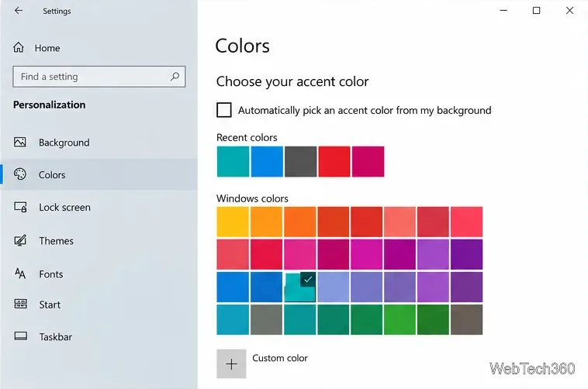Viewport: 588px width, 389px height.
Task: Open the Home page via house icon
Action: pyautogui.click(x=19, y=47)
